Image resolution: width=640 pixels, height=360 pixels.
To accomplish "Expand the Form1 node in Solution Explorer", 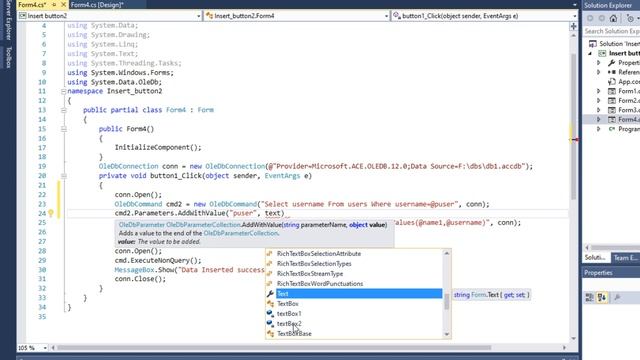I will tap(599, 91).
